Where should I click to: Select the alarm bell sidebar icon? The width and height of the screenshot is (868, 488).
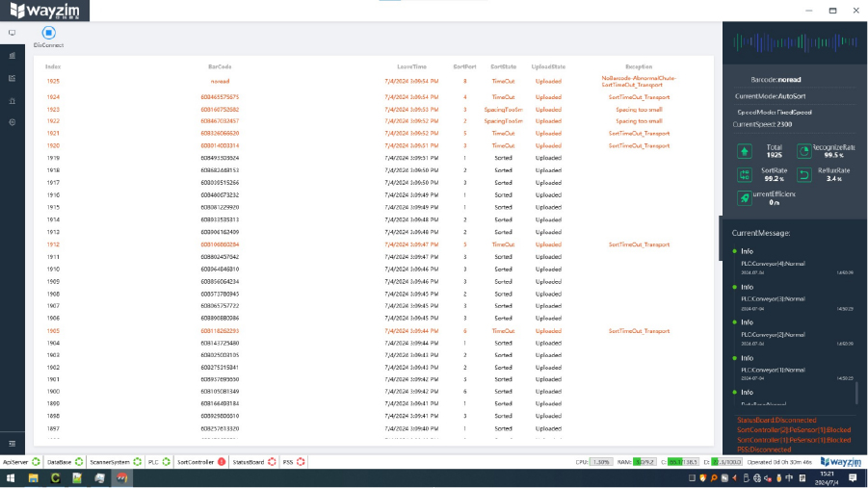point(13,101)
